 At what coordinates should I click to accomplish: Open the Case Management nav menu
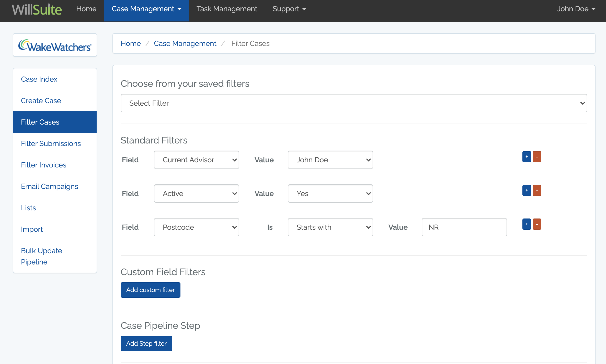(x=146, y=9)
